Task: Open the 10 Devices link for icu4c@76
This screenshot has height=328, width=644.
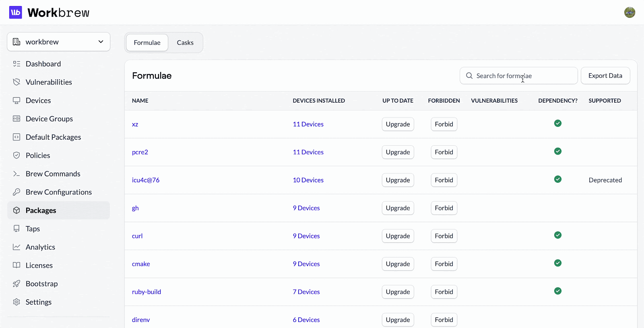Action: tap(308, 180)
